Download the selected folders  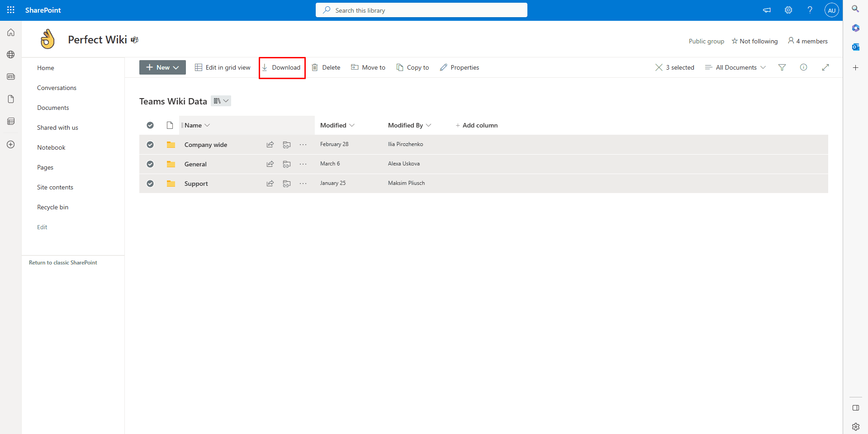282,67
